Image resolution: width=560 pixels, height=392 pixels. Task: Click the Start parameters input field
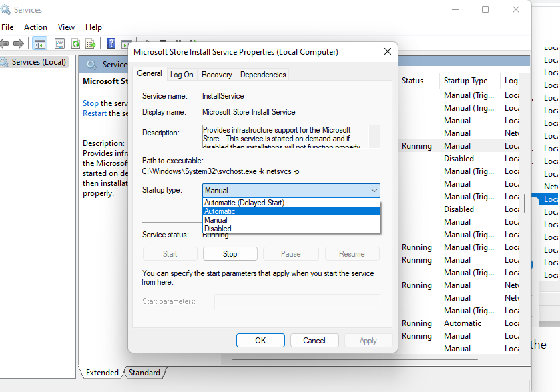(297, 301)
